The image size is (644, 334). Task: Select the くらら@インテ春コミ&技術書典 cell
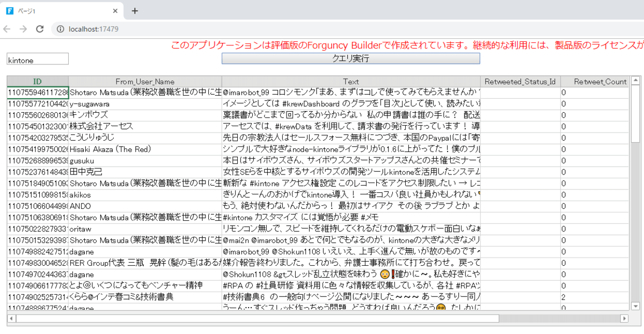[x=145, y=297]
